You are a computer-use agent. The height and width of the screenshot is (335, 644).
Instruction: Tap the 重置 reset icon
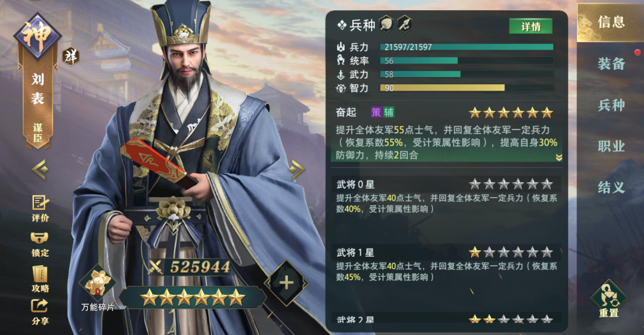point(609,299)
